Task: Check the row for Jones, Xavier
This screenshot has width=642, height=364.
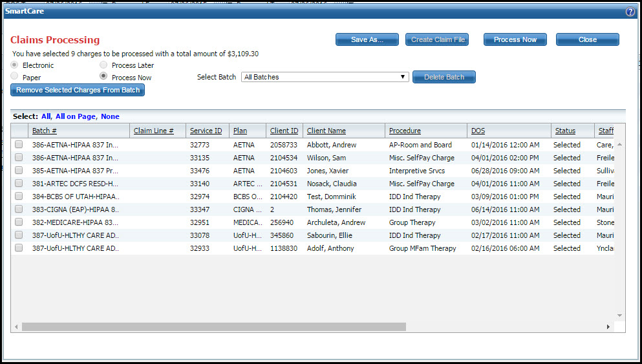Action: (x=19, y=171)
